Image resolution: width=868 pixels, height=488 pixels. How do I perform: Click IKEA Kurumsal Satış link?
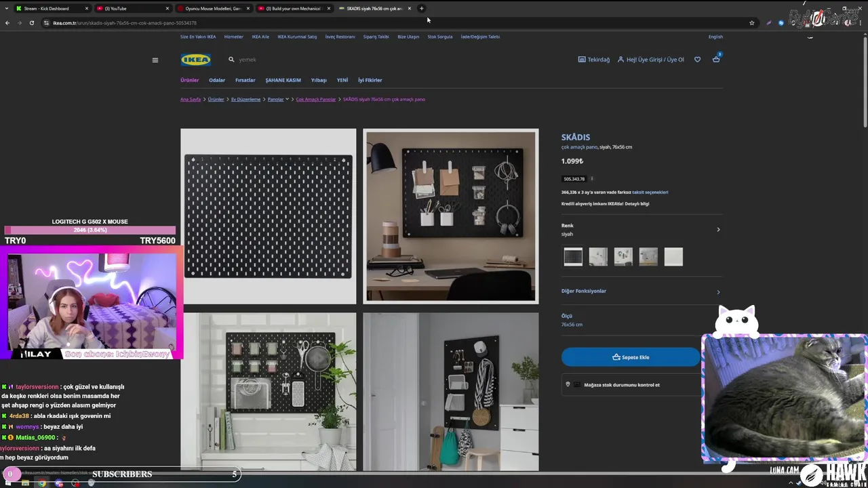pyautogui.click(x=297, y=37)
